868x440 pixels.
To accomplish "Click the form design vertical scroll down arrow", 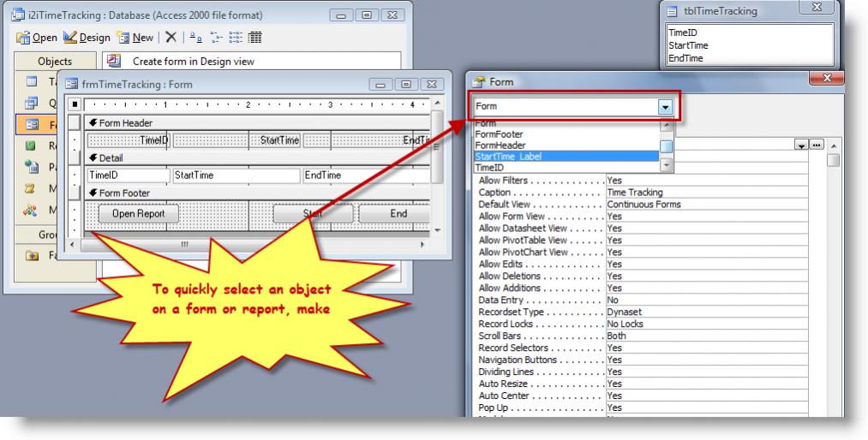I will (x=437, y=230).
